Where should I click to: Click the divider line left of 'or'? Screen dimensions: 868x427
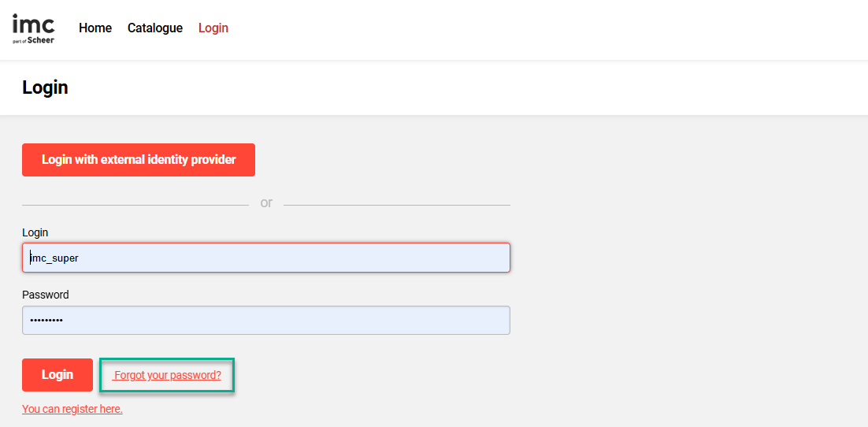tap(134, 205)
